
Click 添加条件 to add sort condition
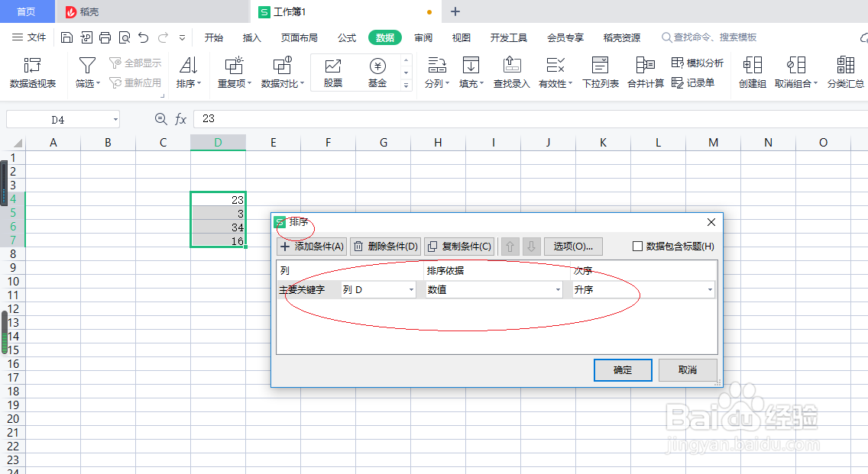coord(311,246)
